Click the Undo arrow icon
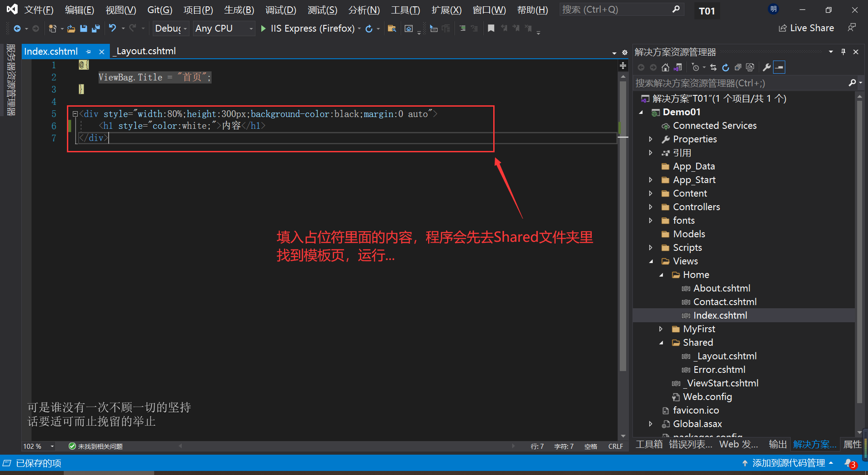 click(x=113, y=28)
